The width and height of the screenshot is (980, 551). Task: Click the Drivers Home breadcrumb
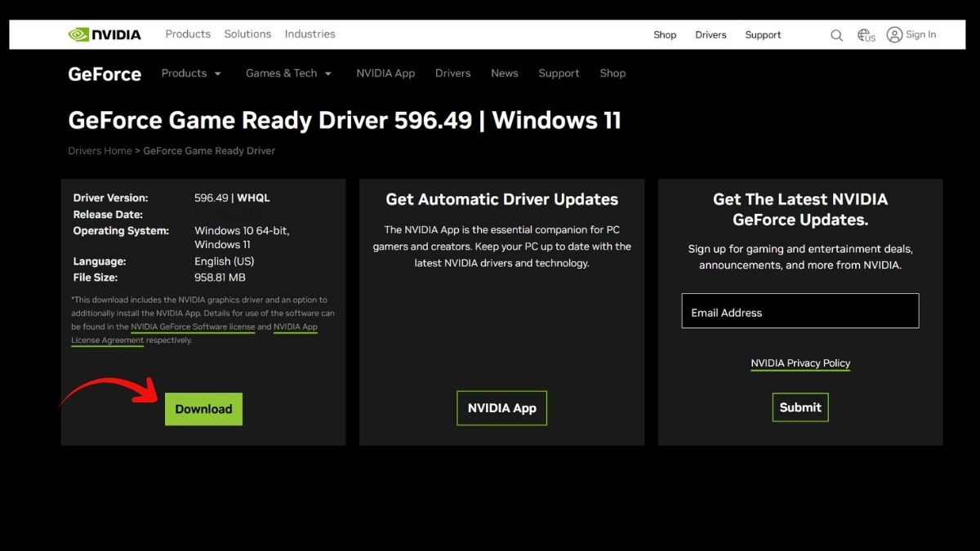100,151
